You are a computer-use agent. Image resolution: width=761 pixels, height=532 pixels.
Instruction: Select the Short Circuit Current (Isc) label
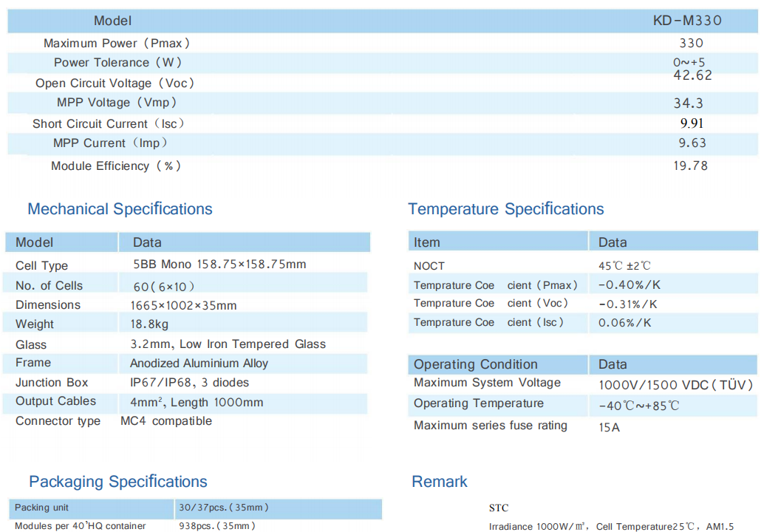coord(108,123)
